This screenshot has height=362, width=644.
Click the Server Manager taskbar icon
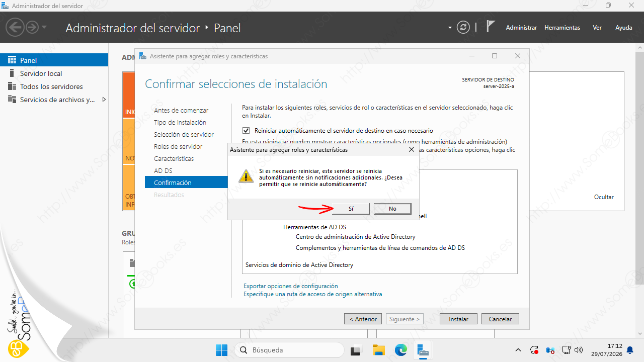[423, 350]
